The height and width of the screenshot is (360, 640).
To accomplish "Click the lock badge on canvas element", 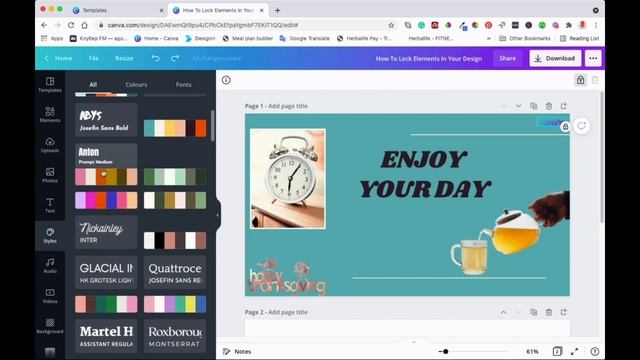I will pyautogui.click(x=565, y=127).
